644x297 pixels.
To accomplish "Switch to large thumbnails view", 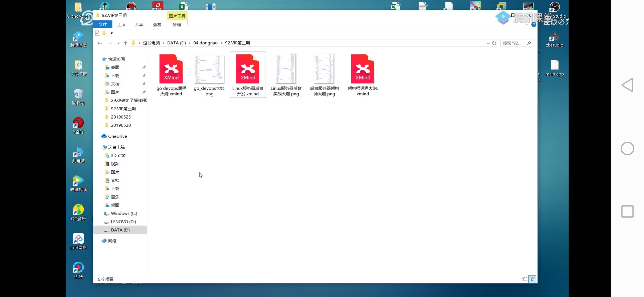I will click(532, 279).
